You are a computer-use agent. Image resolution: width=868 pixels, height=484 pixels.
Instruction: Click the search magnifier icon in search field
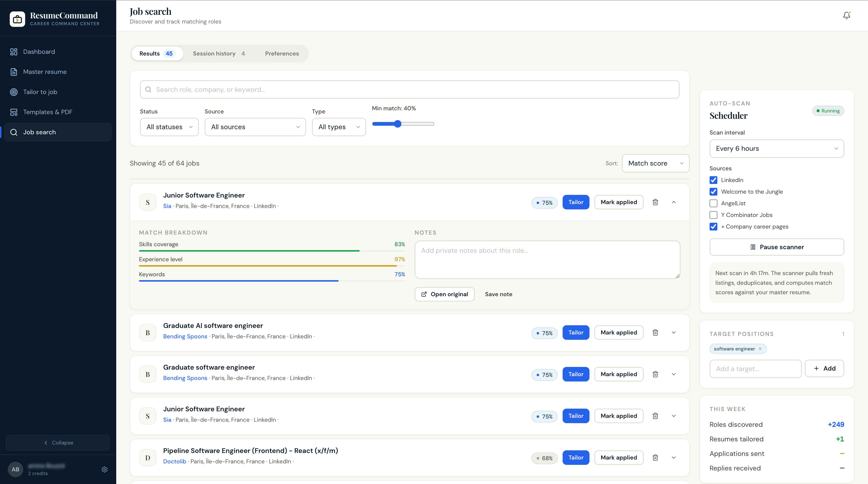click(x=148, y=89)
